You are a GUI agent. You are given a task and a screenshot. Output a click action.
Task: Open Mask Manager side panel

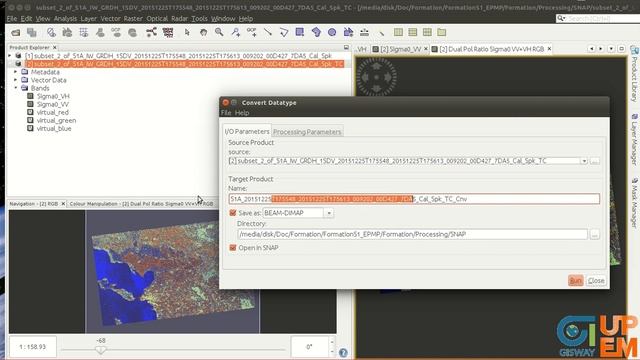click(634, 203)
